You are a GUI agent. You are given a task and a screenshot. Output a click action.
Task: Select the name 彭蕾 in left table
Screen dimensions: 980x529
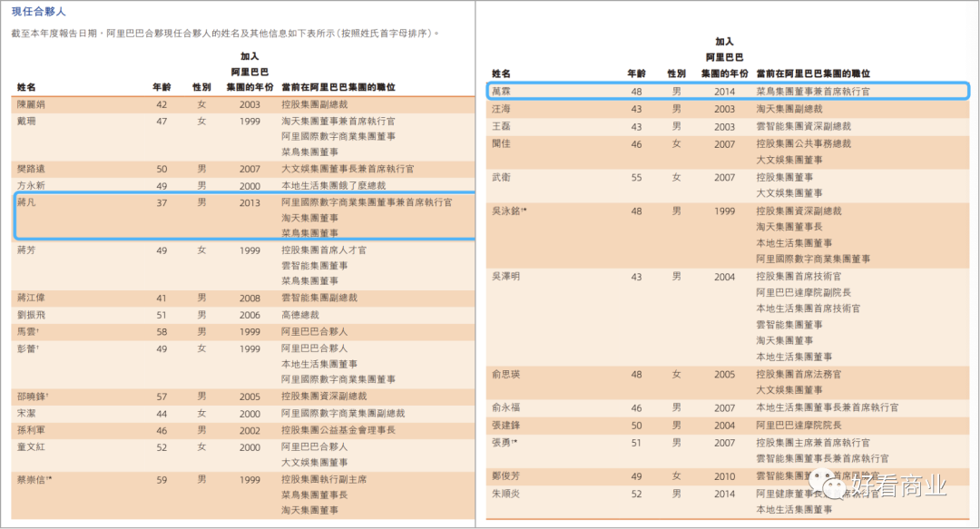(x=28, y=348)
